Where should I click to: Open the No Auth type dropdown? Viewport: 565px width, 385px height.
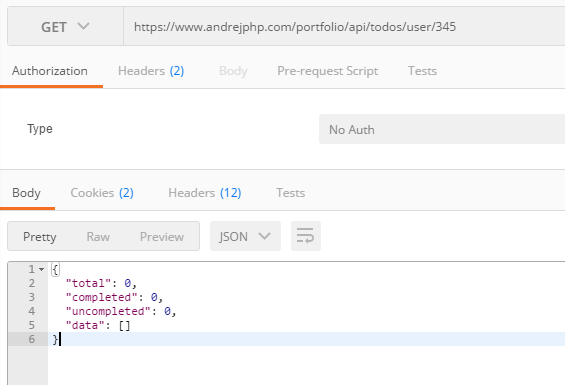tap(442, 129)
